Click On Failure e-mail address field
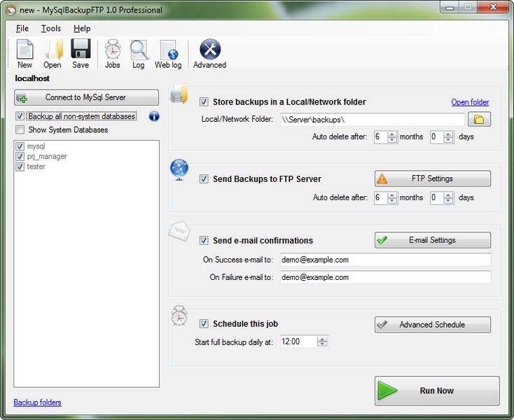 (x=386, y=277)
